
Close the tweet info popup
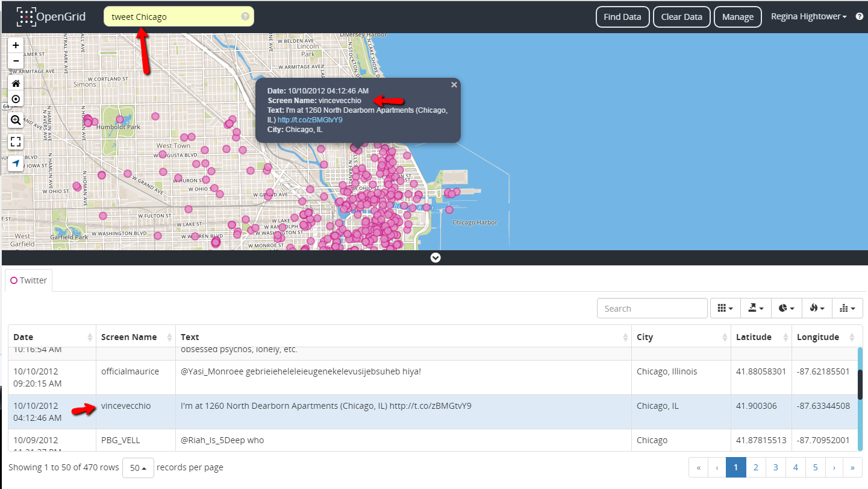click(x=454, y=85)
